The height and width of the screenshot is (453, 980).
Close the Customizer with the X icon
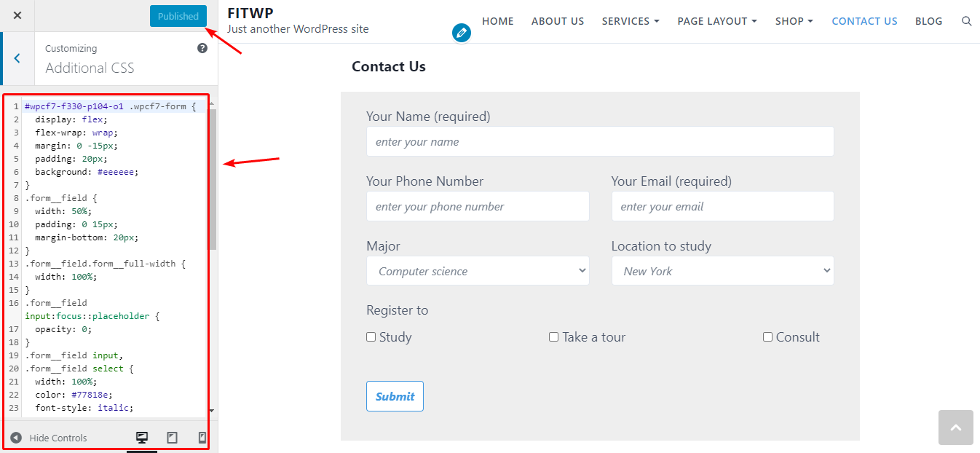pos(17,15)
